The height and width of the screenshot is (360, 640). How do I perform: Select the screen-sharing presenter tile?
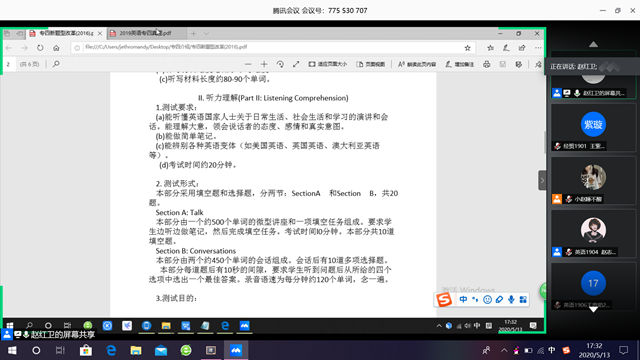[593, 86]
